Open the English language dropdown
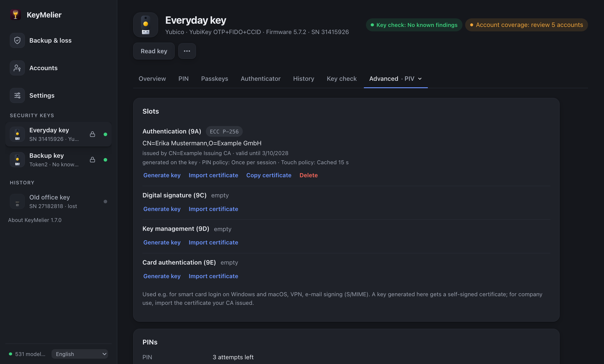 pos(80,354)
